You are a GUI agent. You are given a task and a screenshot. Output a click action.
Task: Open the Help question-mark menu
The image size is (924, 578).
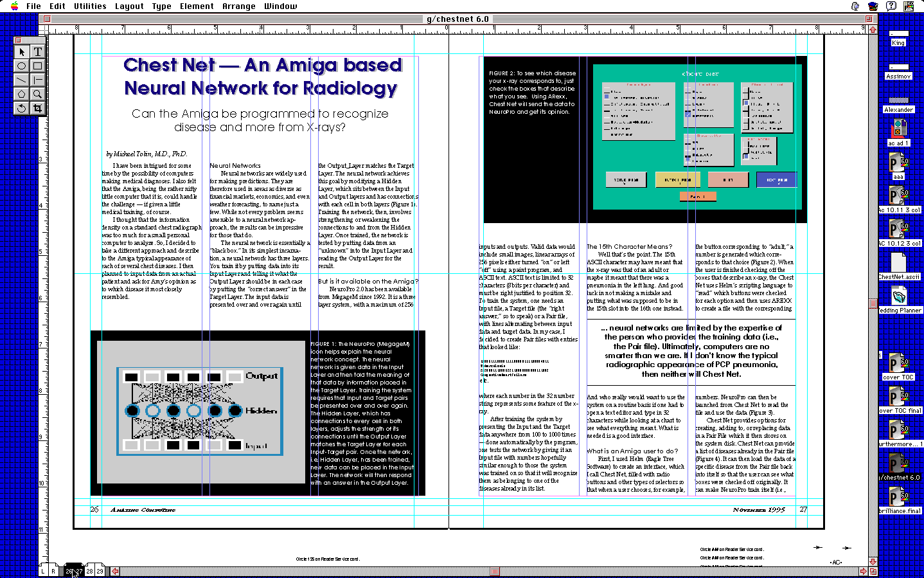[891, 6]
